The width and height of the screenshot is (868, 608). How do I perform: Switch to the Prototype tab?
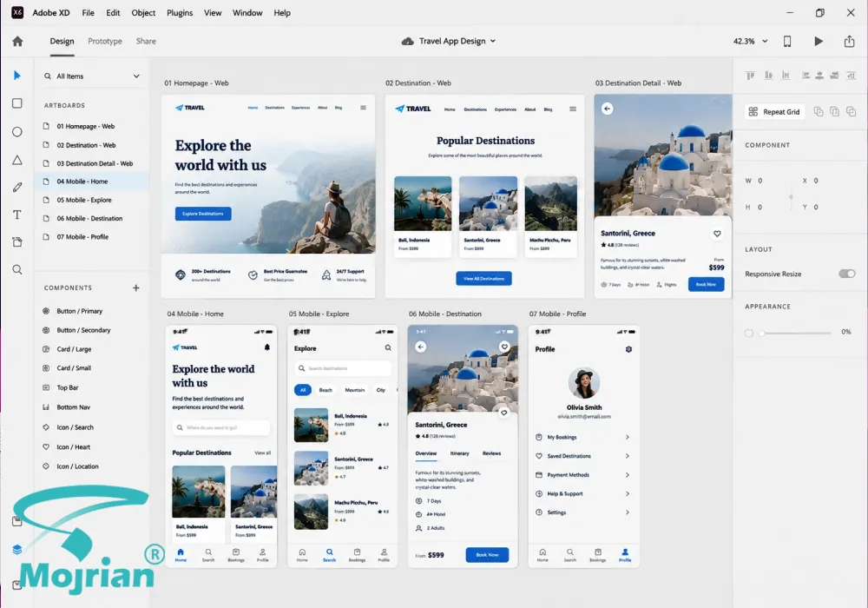(x=105, y=41)
